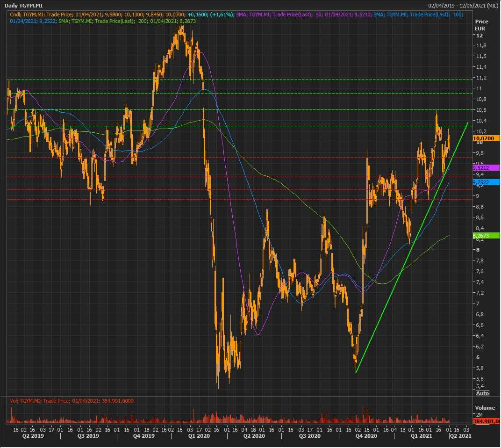Image resolution: width=501 pixels, height=448 pixels.
Task: Click the red volume value tag
Action: (x=486, y=421)
